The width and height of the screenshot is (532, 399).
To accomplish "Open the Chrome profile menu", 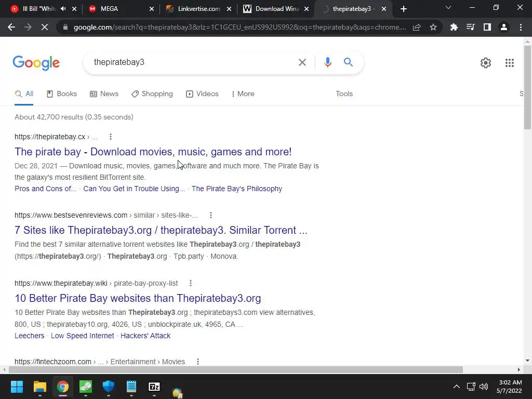I will [504, 27].
